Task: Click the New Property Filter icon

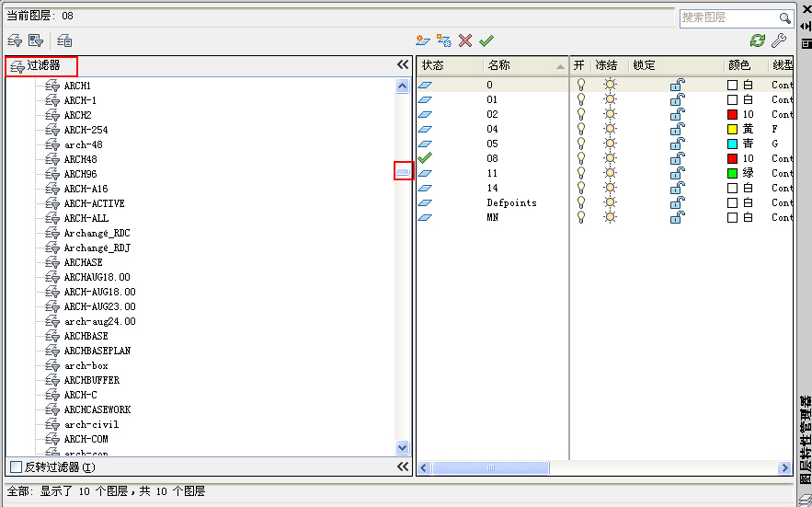Action: [15, 40]
